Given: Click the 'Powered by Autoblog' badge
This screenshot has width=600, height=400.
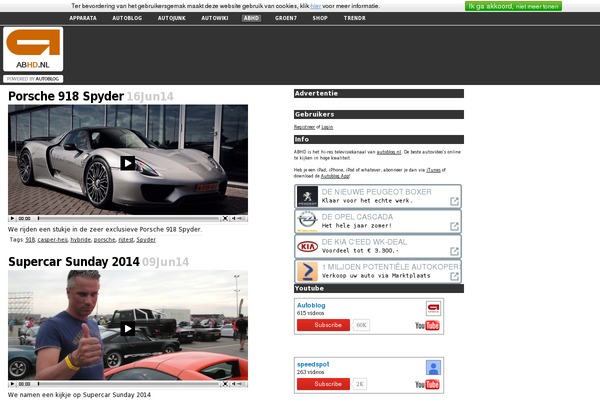Looking at the screenshot, I should click(x=33, y=79).
